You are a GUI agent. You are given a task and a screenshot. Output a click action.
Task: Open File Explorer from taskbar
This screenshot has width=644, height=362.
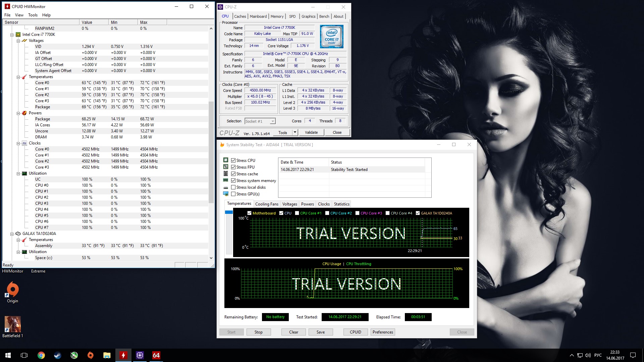click(107, 355)
